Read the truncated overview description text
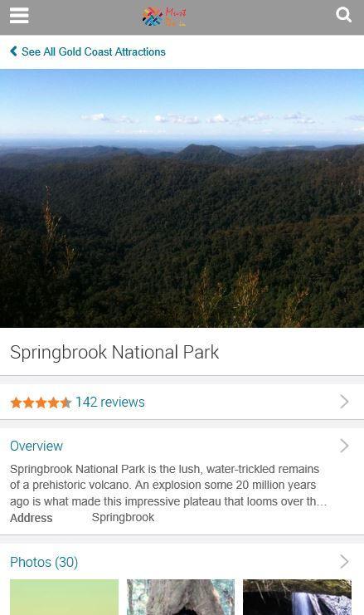This screenshot has width=364, height=615. pyautogui.click(x=168, y=486)
